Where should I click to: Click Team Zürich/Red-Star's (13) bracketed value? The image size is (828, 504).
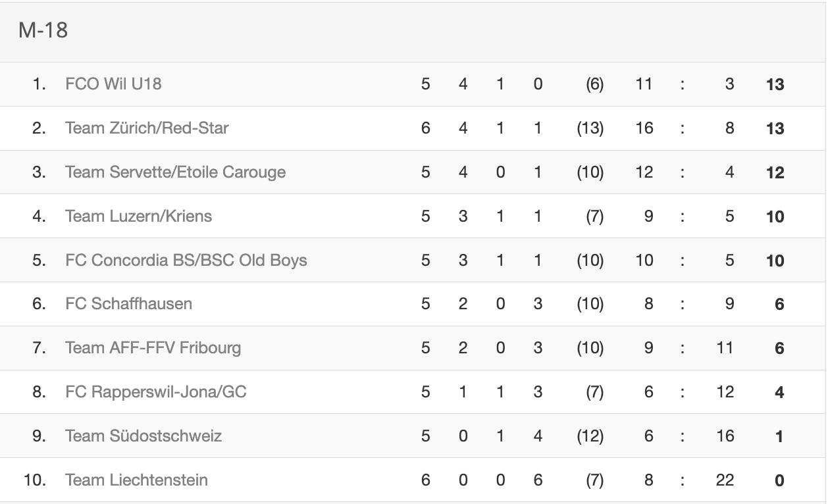589,128
